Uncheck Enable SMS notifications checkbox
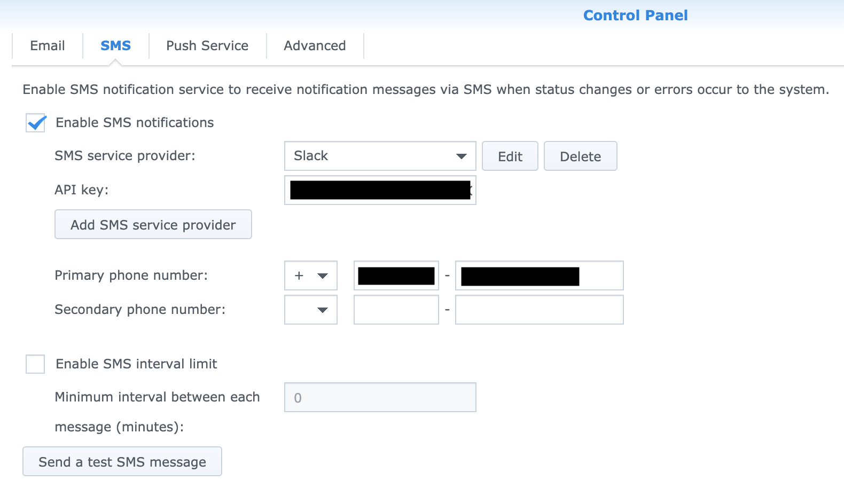 coord(36,123)
